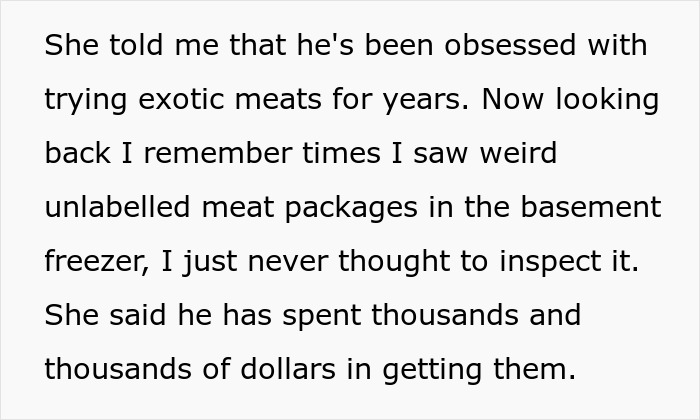Image resolution: width=700 pixels, height=420 pixels.
Task: Click the word "spent"
Action: 322,316
